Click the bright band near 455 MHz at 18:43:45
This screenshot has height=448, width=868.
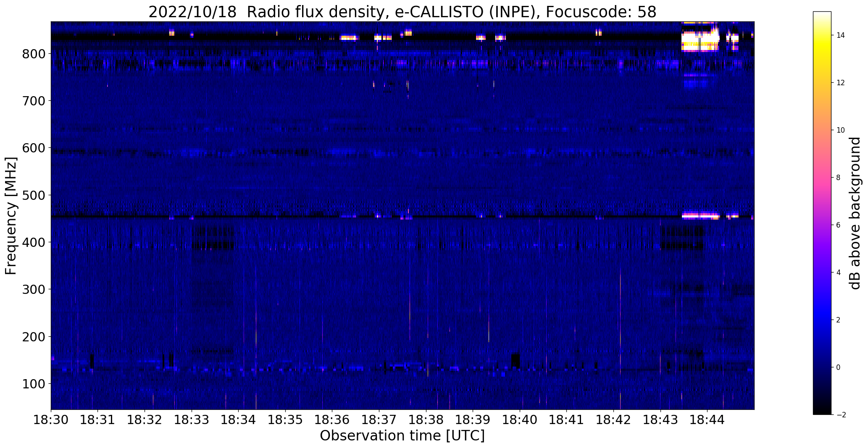pyautogui.click(x=700, y=216)
